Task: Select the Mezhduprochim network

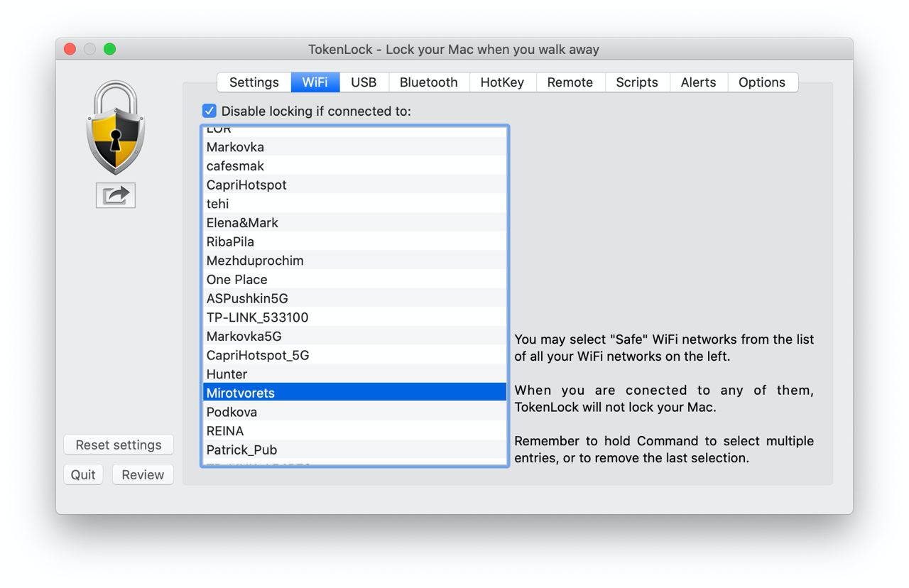Action: 354,261
